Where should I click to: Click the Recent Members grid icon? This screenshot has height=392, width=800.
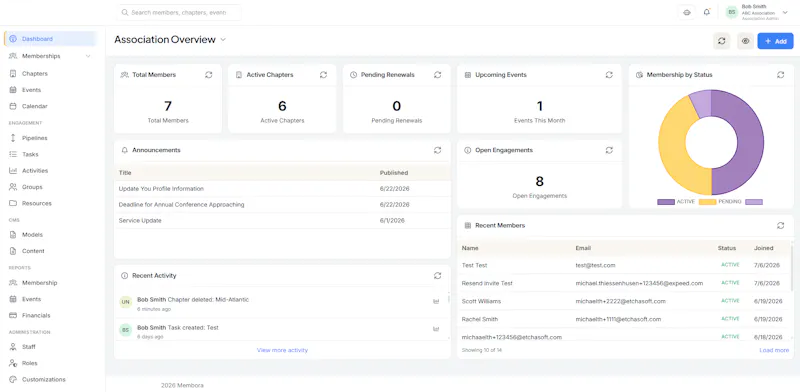[468, 226]
